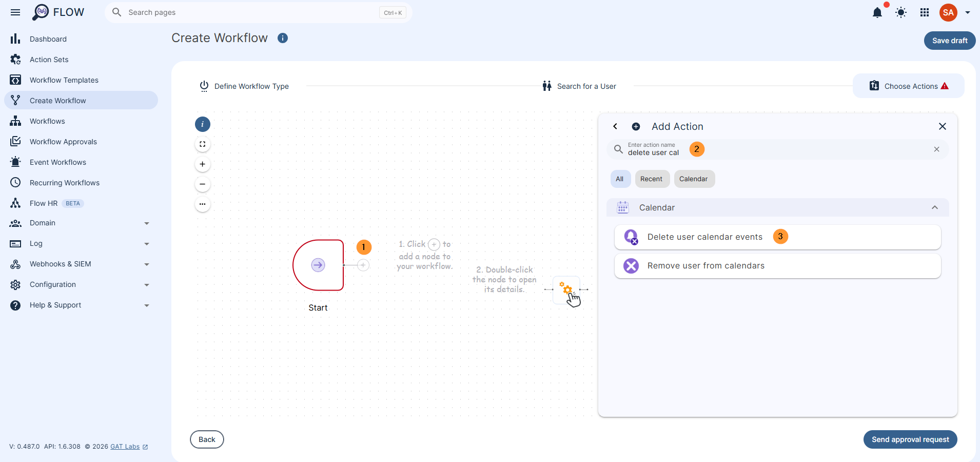
Task: Toggle the light/dark theme sun icon
Action: [901, 12]
